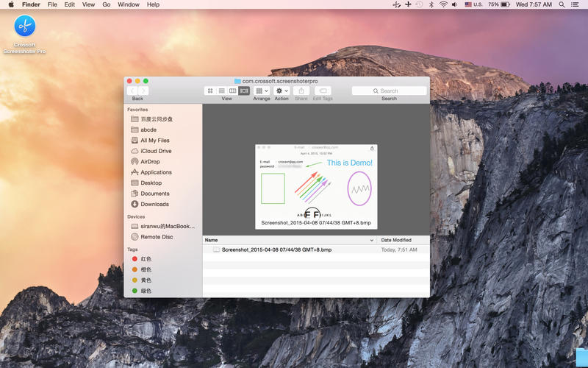Open the Arrange dropdown menu
Screen dimensions: 588x368
point(262,91)
